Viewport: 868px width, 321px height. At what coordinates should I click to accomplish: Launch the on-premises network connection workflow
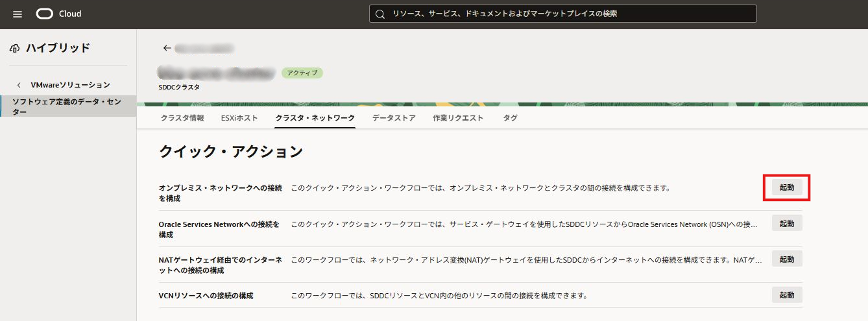coord(786,187)
